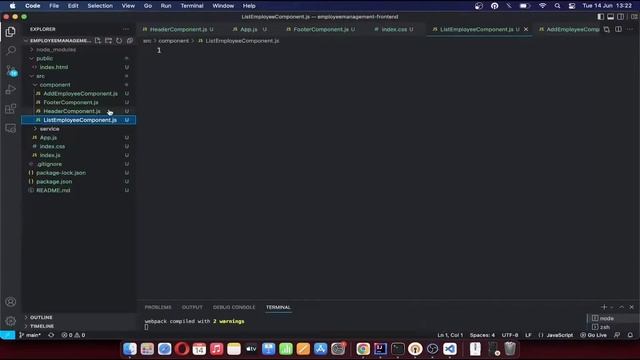Maximize the terminal panel size
The height and width of the screenshot is (360, 640).
(622, 307)
